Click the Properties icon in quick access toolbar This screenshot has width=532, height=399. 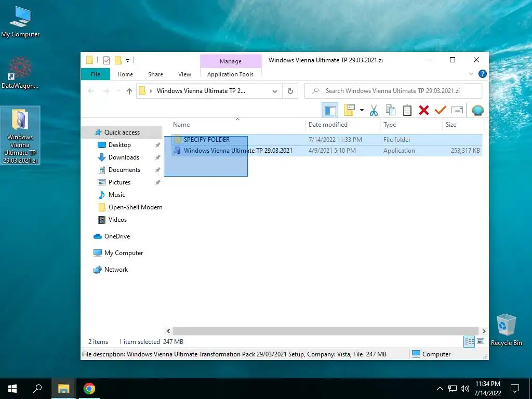106,60
